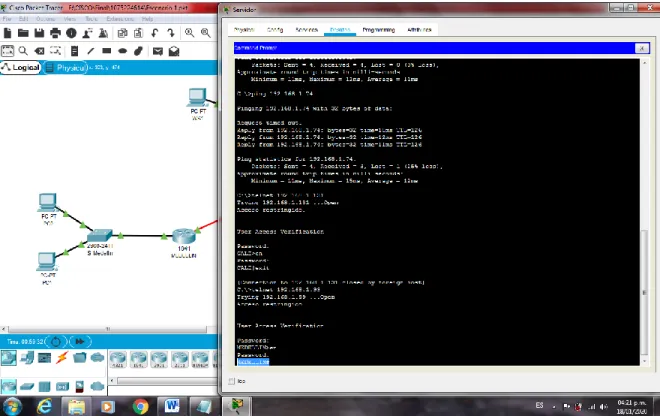Click the first router model in device list
Viewport: 660px width, 416px height.
coord(118,359)
